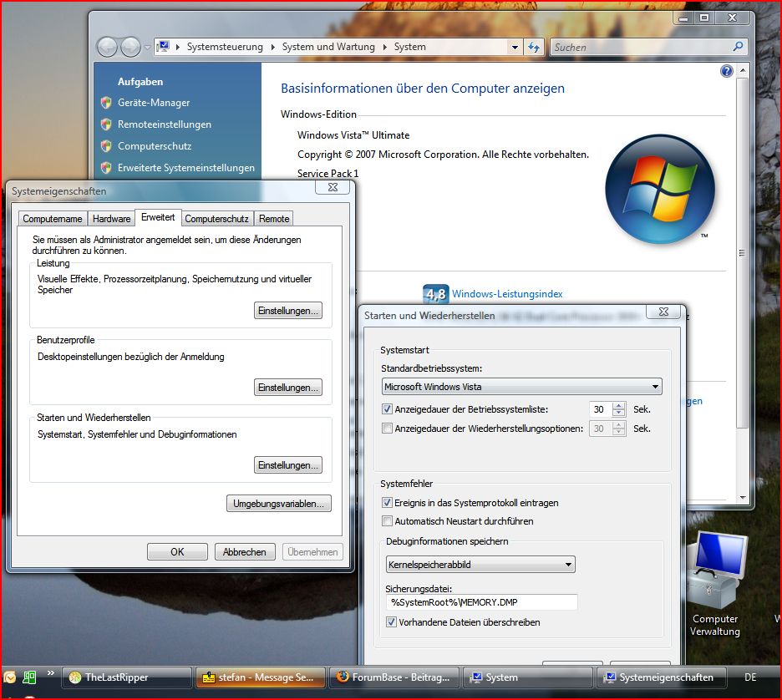Viewport: 782px width, 700px height.
Task: Switch to the Computerschutz tab
Action: 217,219
